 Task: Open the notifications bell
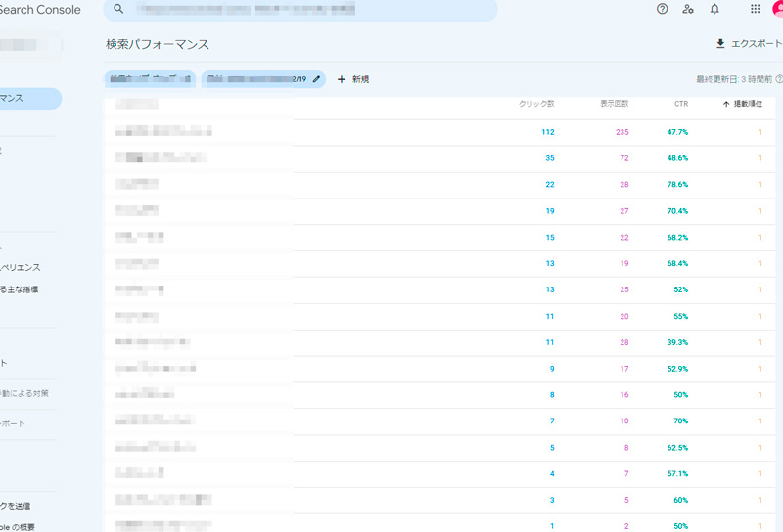tap(714, 9)
